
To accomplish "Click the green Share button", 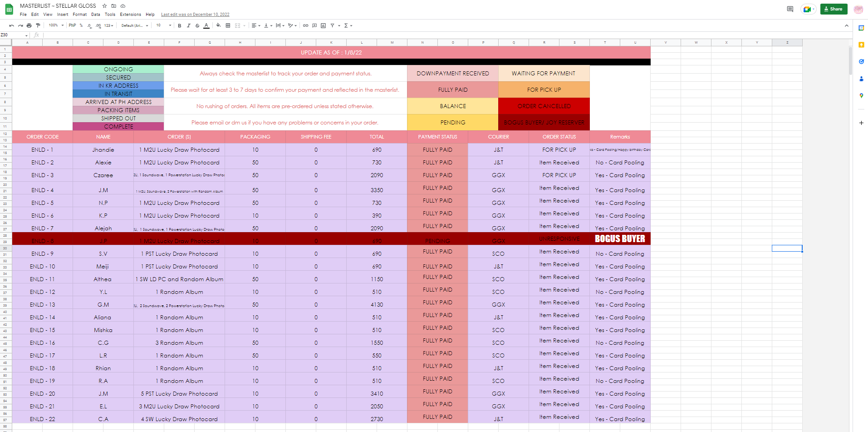I will tap(834, 9).
